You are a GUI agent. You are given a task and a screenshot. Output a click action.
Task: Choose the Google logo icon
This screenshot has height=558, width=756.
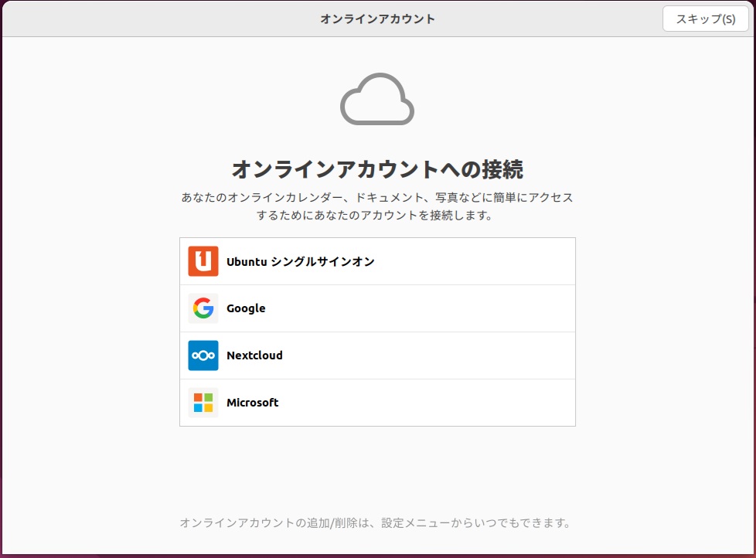click(203, 308)
